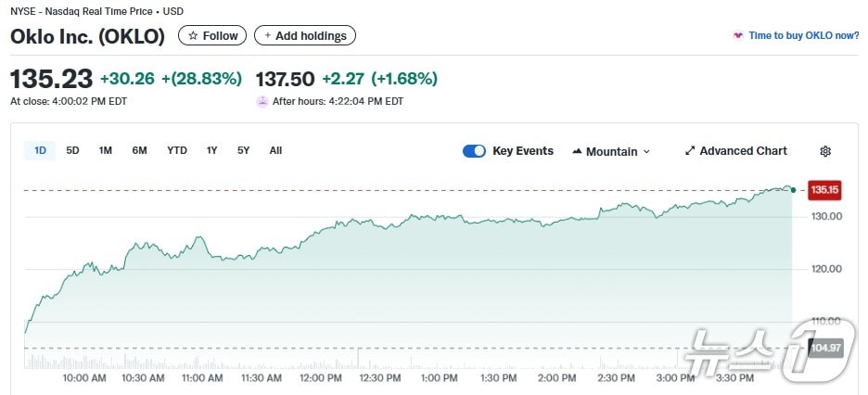Toggle the Key Events switch
The width and height of the screenshot is (868, 395).
(x=474, y=151)
